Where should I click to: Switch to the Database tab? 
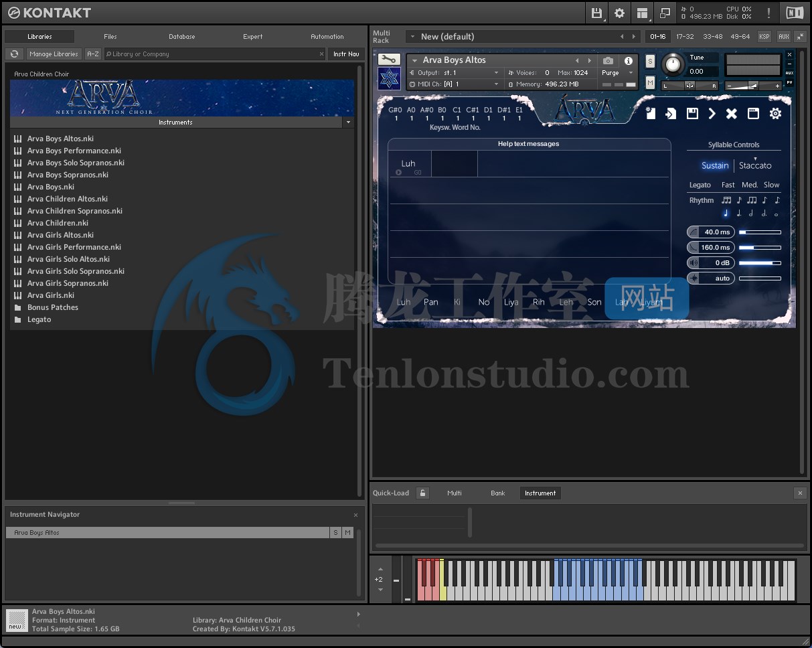pos(182,36)
